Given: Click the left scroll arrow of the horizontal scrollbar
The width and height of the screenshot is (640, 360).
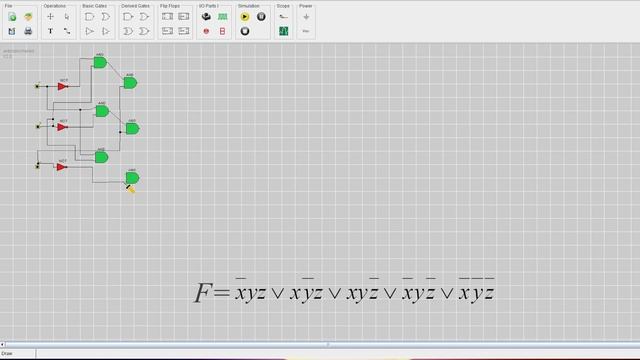Looking at the screenshot, I should [2, 345].
